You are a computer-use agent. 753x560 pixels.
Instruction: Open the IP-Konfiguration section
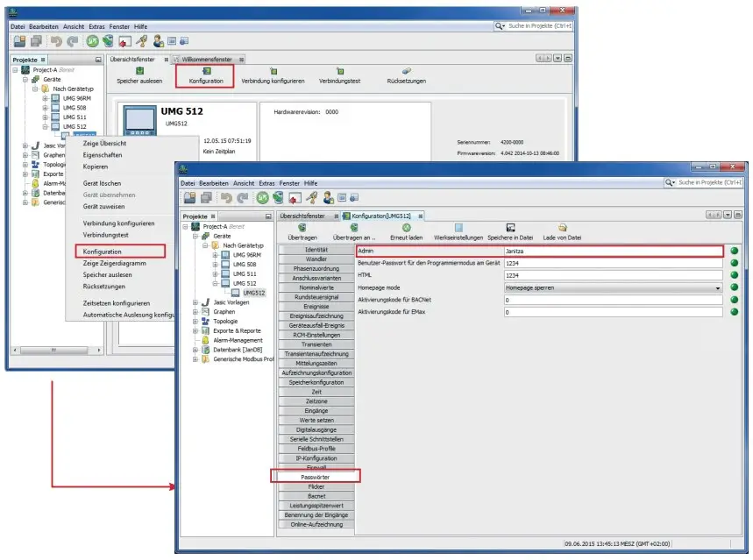pos(316,458)
